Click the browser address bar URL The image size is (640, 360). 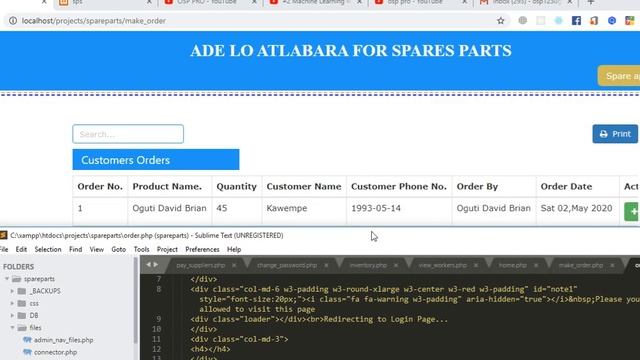tap(94, 20)
